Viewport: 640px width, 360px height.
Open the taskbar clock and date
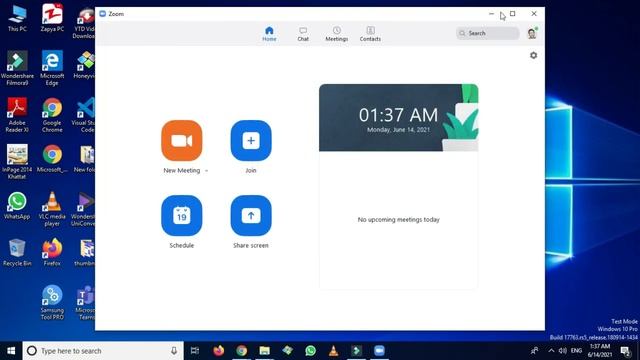(x=600, y=351)
